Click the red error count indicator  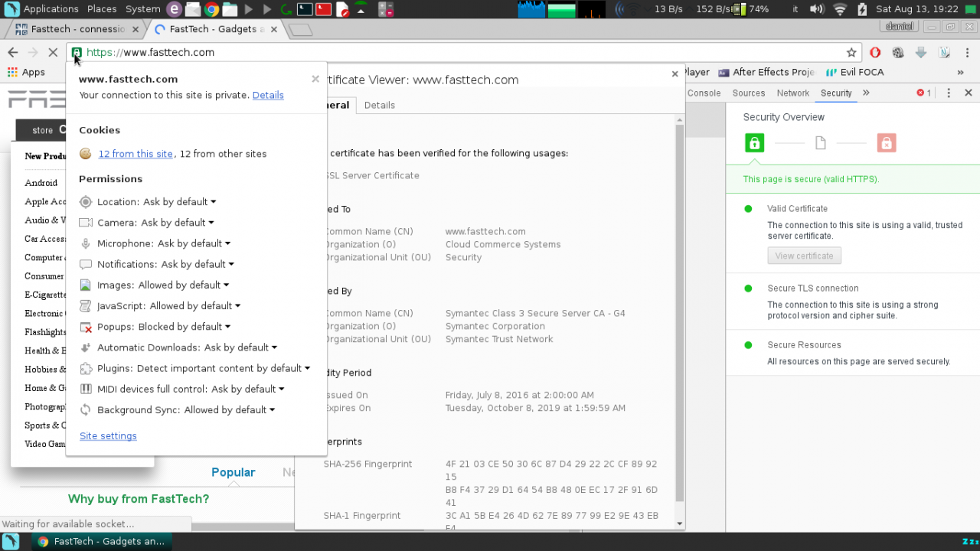(924, 93)
